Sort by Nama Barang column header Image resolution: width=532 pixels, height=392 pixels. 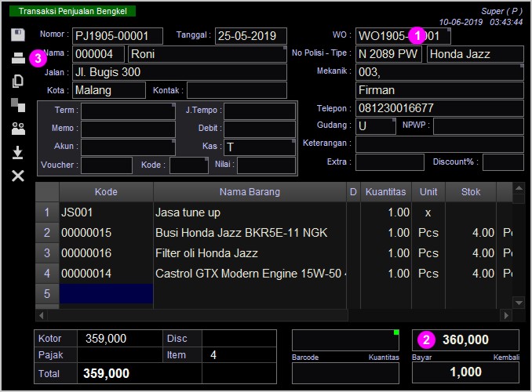(x=250, y=192)
